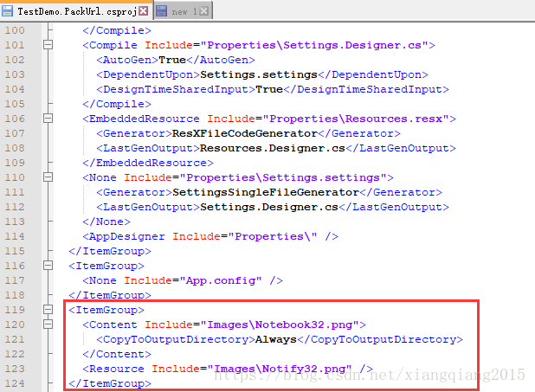The image size is (535, 392).
Task: Click the closing None tag on line 113
Action: 106,222
